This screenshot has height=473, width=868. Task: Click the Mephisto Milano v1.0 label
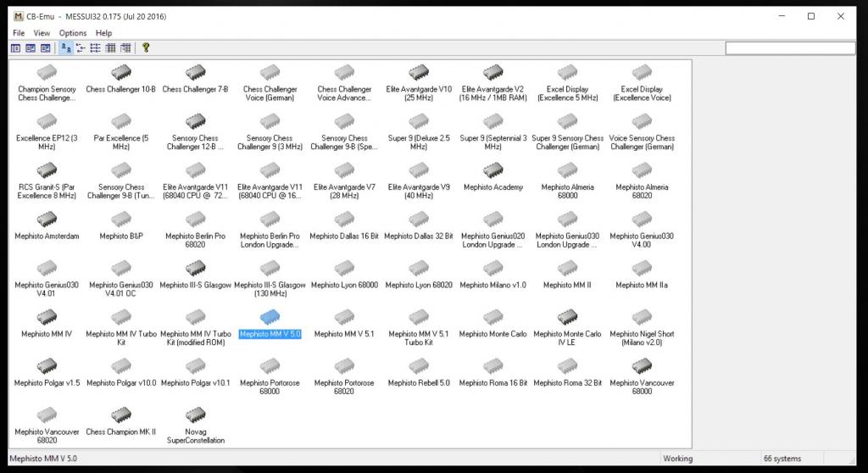493,286
